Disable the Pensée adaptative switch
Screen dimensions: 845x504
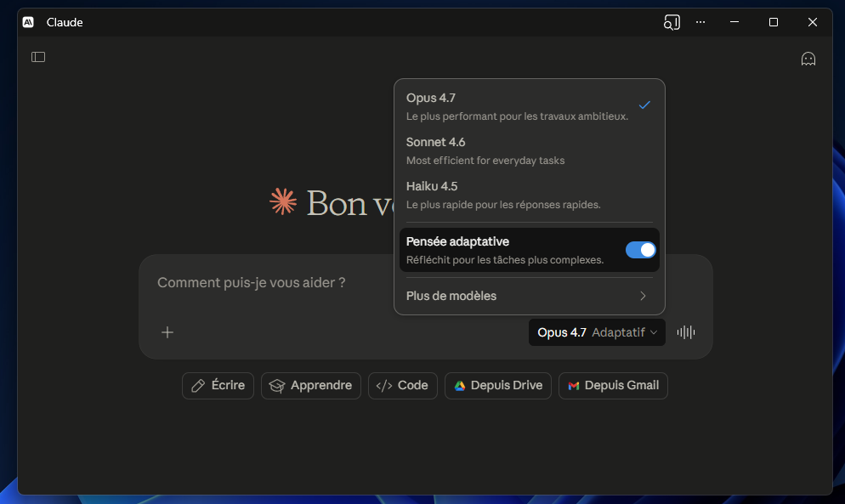point(640,250)
